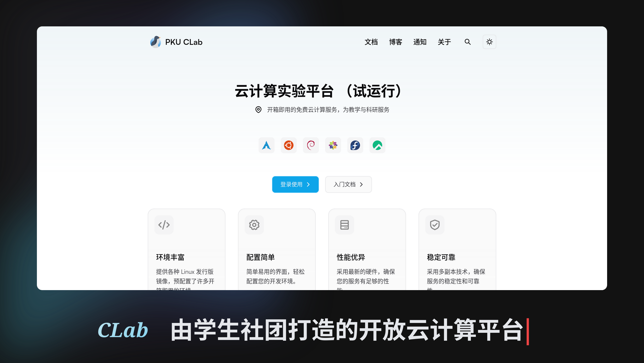Click the Fedora distribution icon
Viewport: 644px width, 363px height.
pyautogui.click(x=355, y=145)
